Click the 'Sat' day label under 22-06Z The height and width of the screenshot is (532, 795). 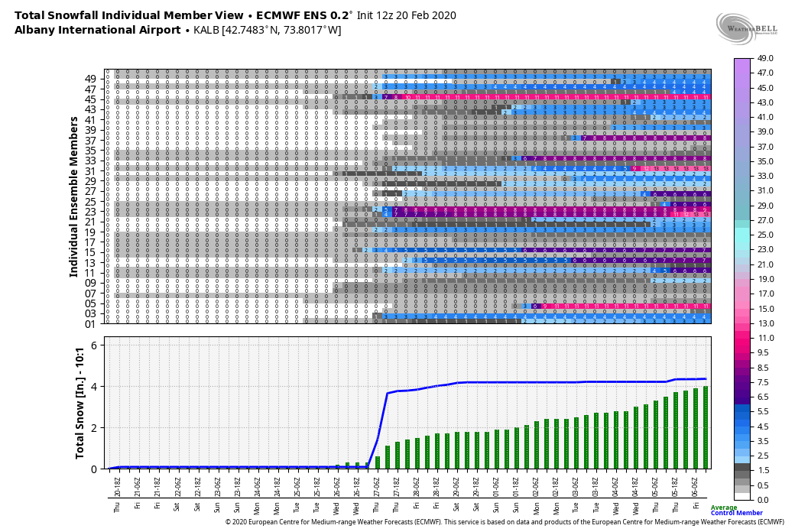pos(177,507)
